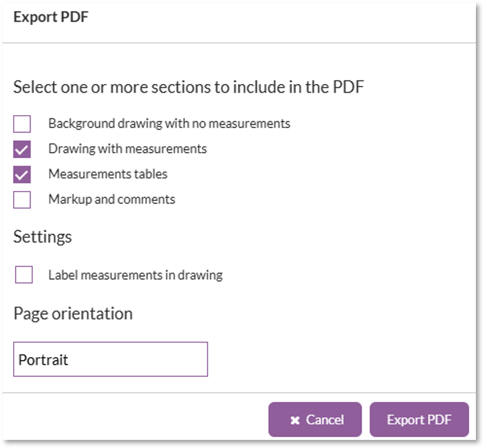Uncheck Measurements tables checkbox
The image size is (484, 448).
[22, 175]
